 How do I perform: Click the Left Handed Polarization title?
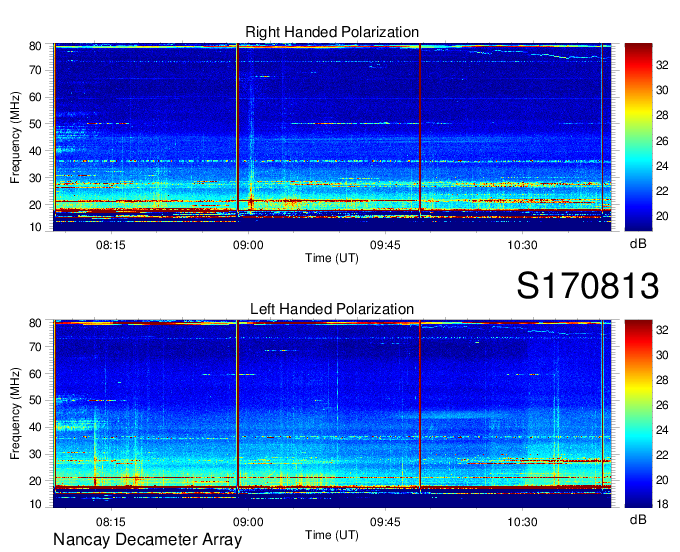point(332,309)
